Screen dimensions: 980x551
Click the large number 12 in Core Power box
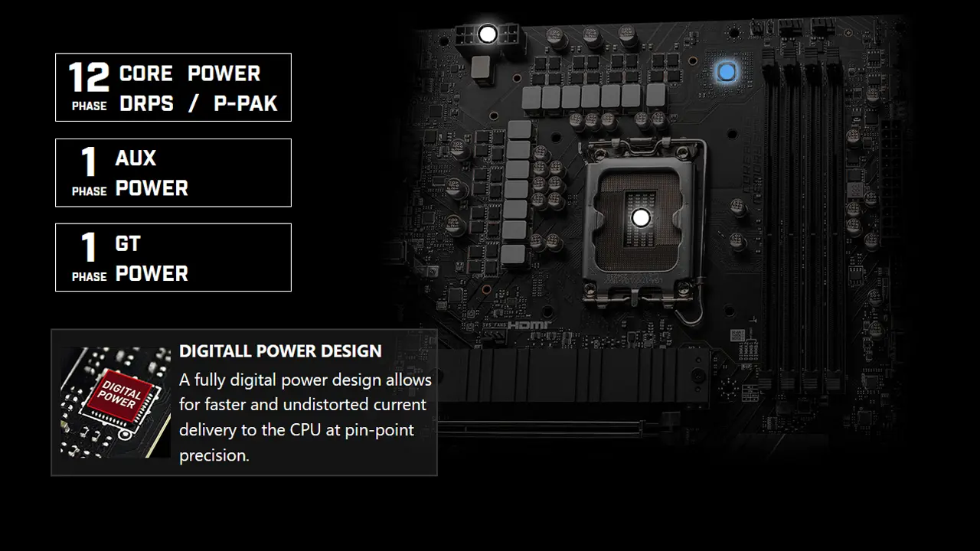coord(89,78)
